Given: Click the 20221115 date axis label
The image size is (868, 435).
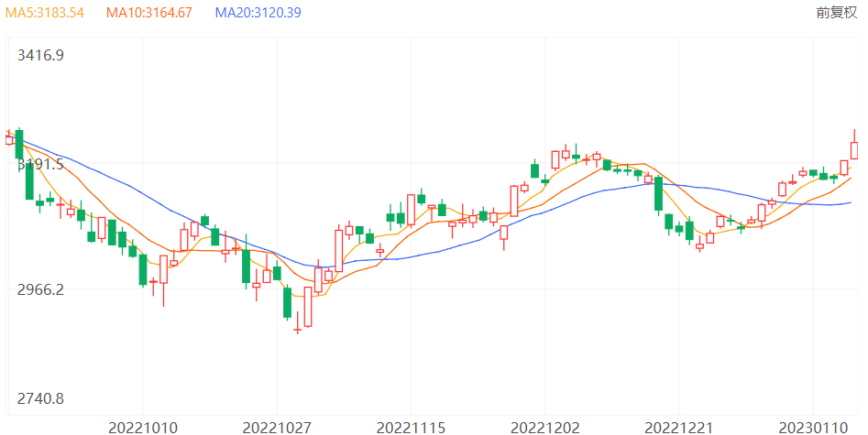Looking at the screenshot, I should (411, 428).
